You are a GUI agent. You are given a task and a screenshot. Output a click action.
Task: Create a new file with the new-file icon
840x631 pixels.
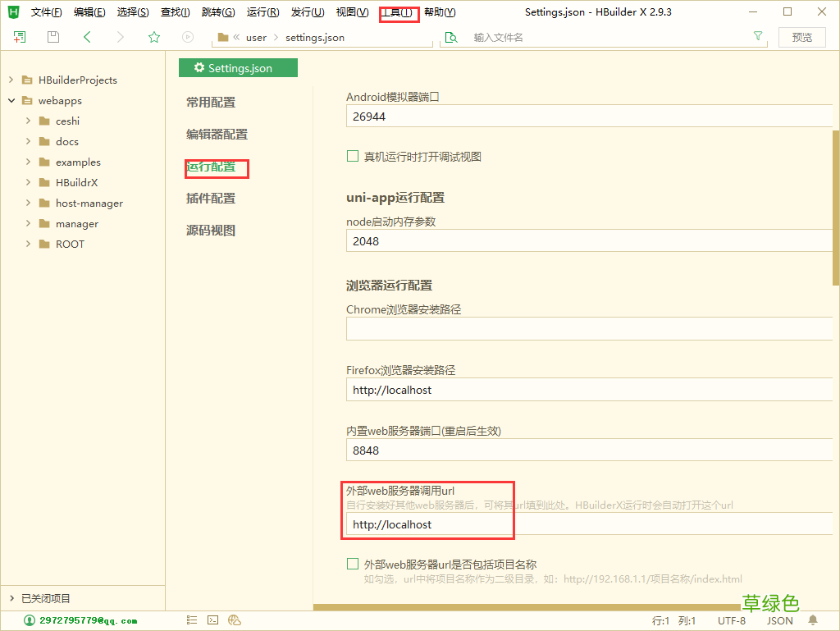click(18, 37)
